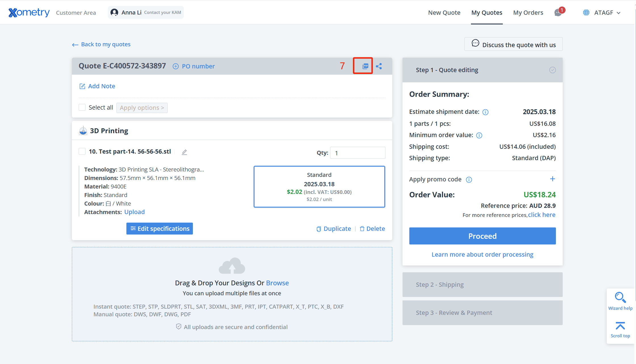The height and width of the screenshot is (364, 636).
Task: Go to the My Orders tab
Action: pyautogui.click(x=528, y=12)
